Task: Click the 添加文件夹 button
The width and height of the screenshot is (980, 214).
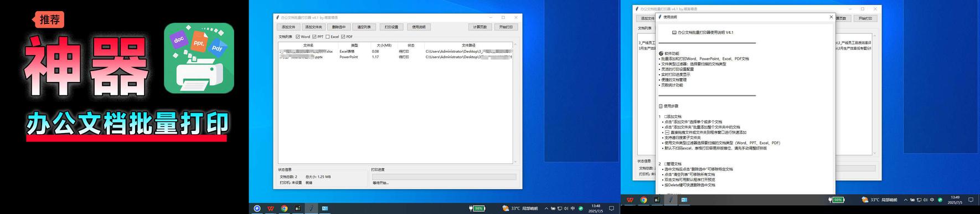Action: 313,27
